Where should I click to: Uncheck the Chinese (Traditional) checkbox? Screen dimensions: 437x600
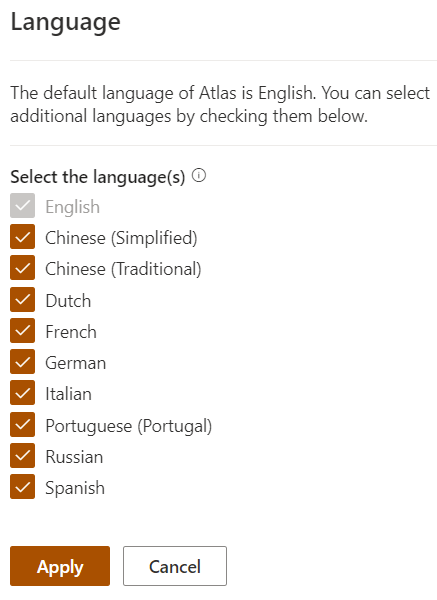point(23,268)
